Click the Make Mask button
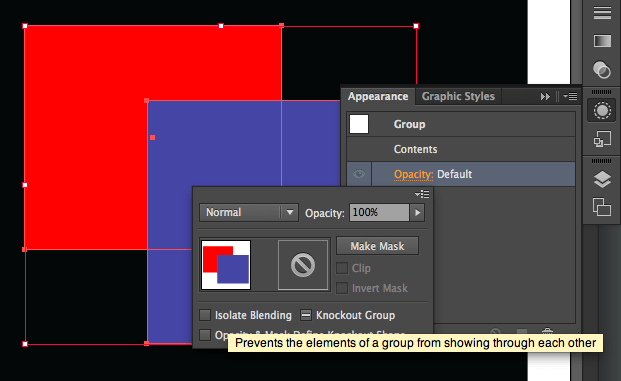This screenshot has height=381, width=621. 377,246
